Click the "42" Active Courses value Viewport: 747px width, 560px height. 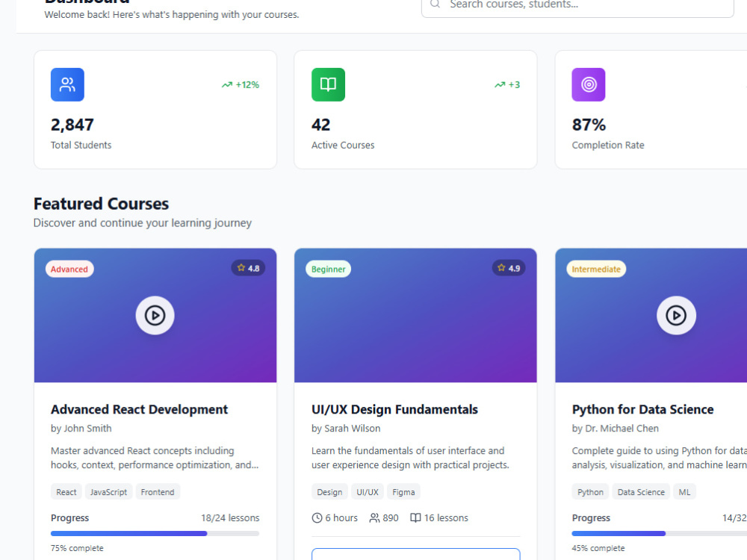tap(320, 125)
